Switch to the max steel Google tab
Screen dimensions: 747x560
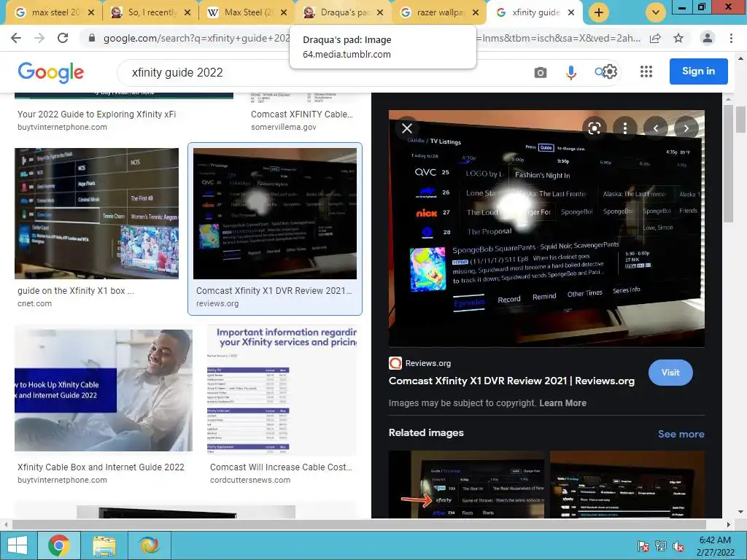coord(47,12)
